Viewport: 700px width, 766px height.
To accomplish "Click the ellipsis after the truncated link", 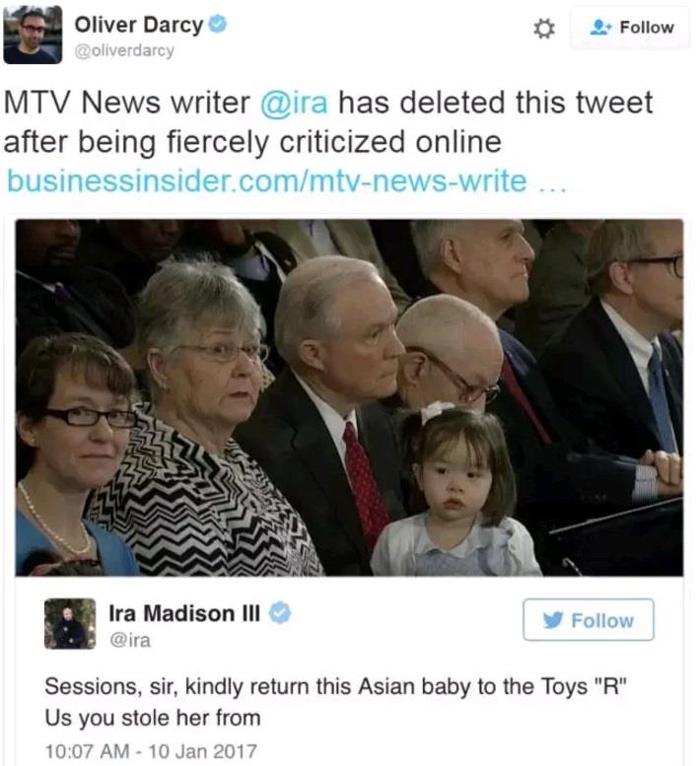I will pyautogui.click(x=552, y=185).
